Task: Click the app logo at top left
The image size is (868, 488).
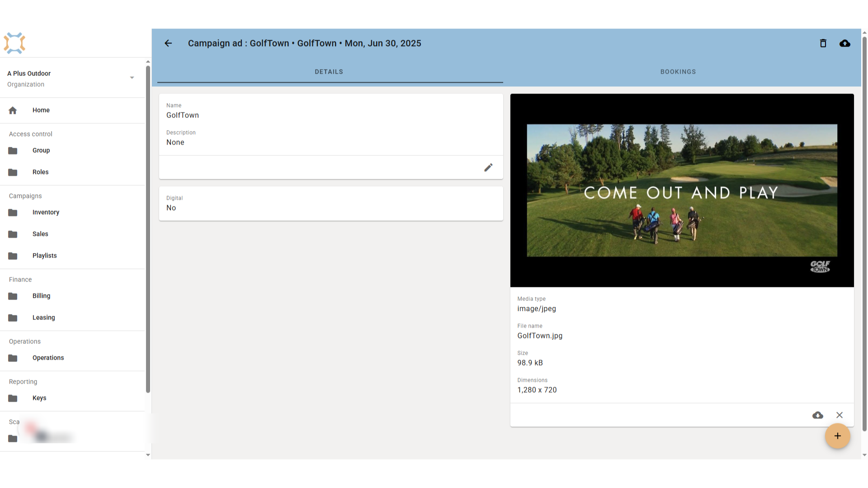Action: click(x=14, y=43)
